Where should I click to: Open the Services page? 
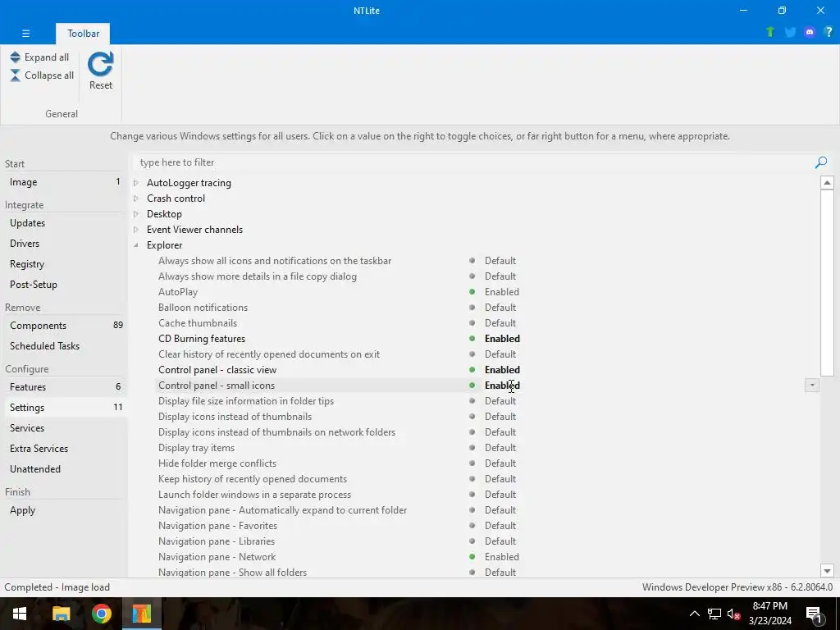65,428
